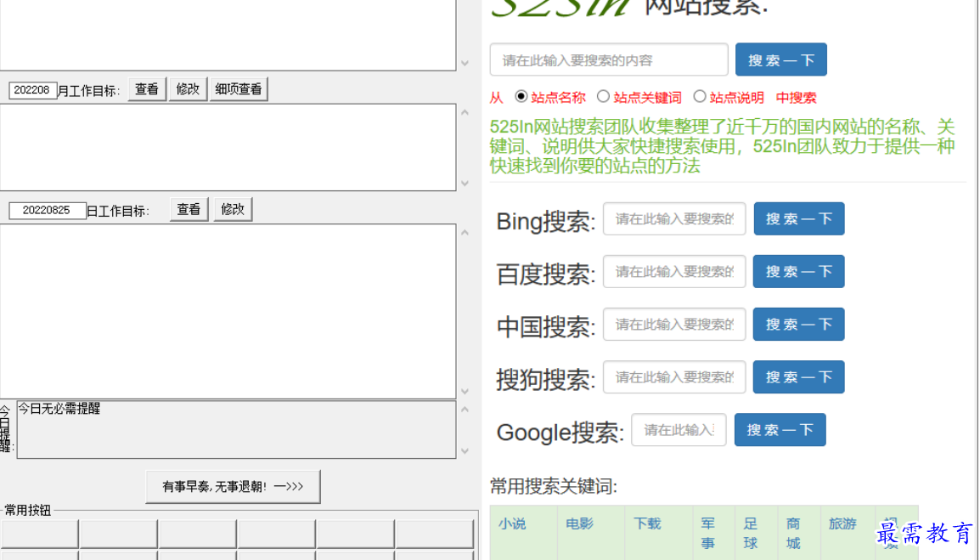Click 查看 for 日工作目标
This screenshot has width=980, height=560.
tap(189, 209)
